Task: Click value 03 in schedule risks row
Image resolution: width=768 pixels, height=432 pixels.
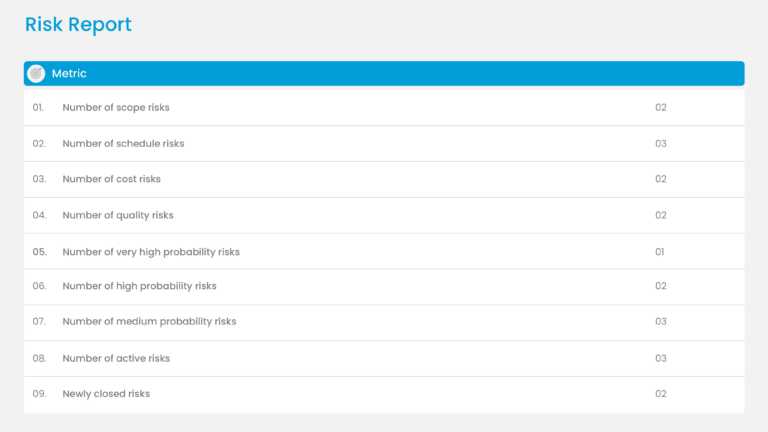Action: [661, 144]
